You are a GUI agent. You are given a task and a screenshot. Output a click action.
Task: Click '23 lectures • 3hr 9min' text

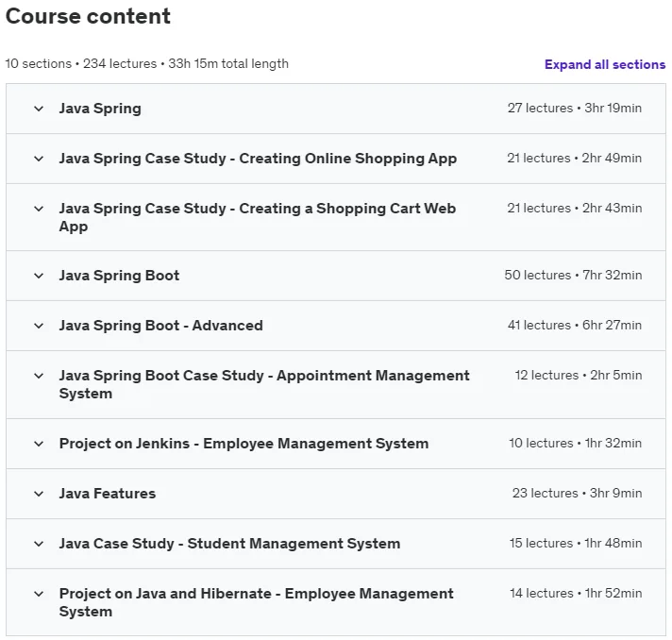pyautogui.click(x=578, y=494)
